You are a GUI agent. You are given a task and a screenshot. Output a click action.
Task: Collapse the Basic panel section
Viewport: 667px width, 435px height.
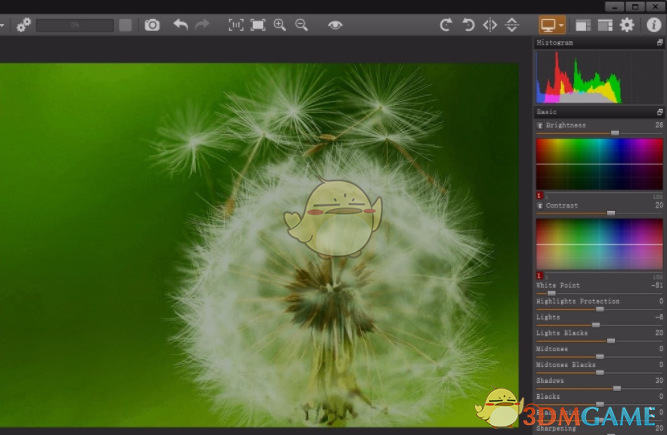tap(659, 112)
